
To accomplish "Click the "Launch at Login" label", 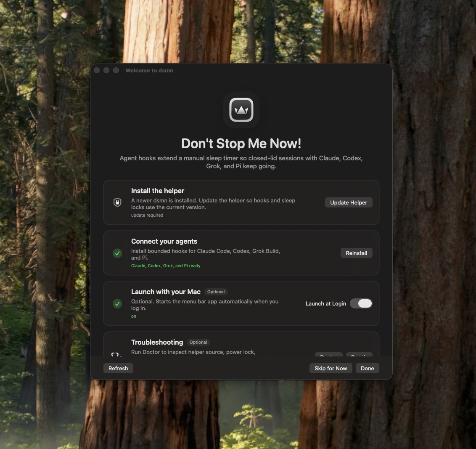I will (326, 303).
